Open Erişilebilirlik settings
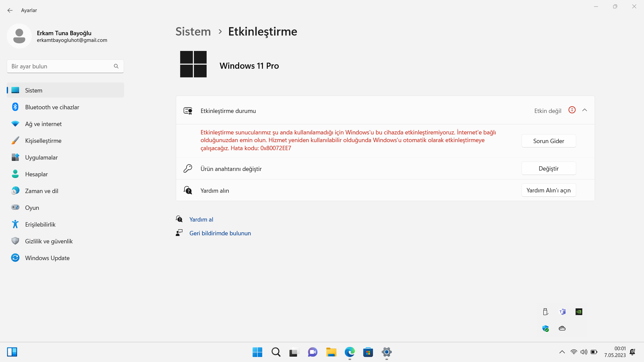 point(65,224)
